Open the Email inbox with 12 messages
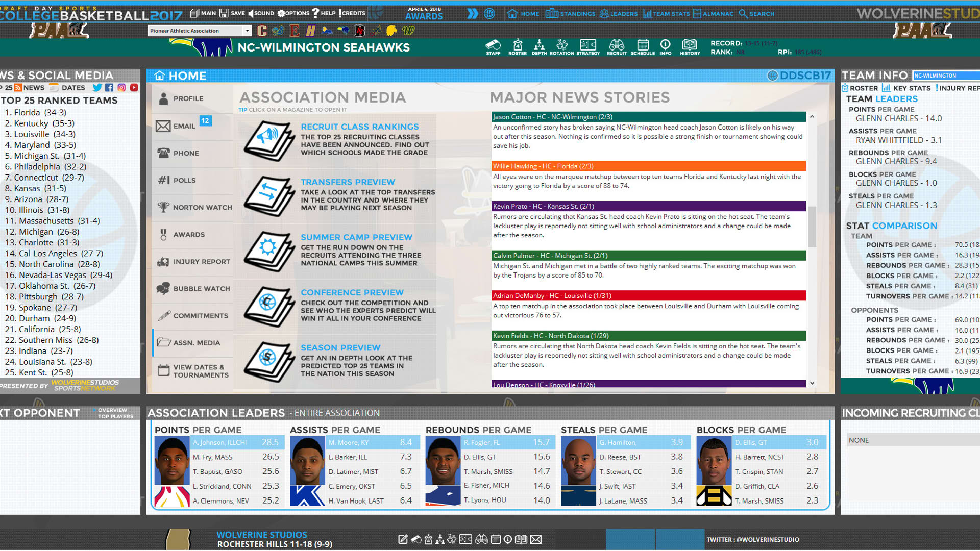 [x=184, y=126]
